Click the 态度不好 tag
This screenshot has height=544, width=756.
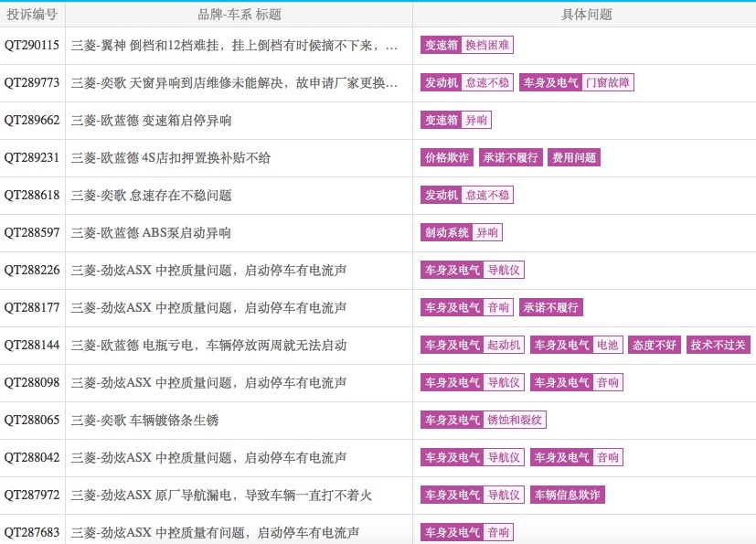coord(655,345)
